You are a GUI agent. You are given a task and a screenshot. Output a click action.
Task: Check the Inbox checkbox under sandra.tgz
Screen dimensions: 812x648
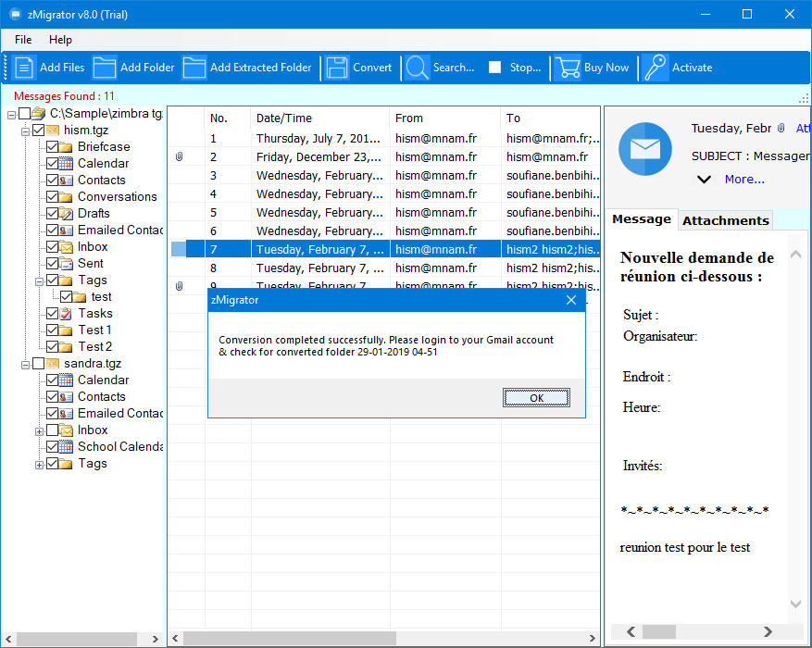[52, 430]
